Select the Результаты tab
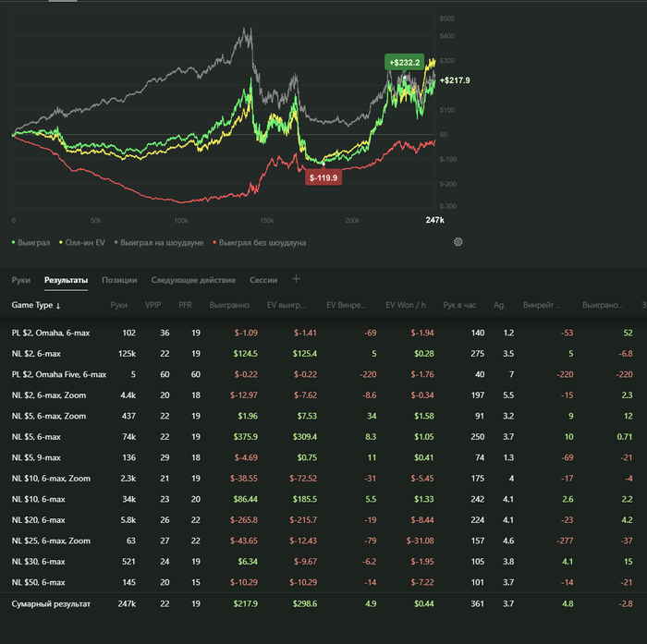Image resolution: width=647 pixels, height=644 pixels. pyautogui.click(x=66, y=280)
